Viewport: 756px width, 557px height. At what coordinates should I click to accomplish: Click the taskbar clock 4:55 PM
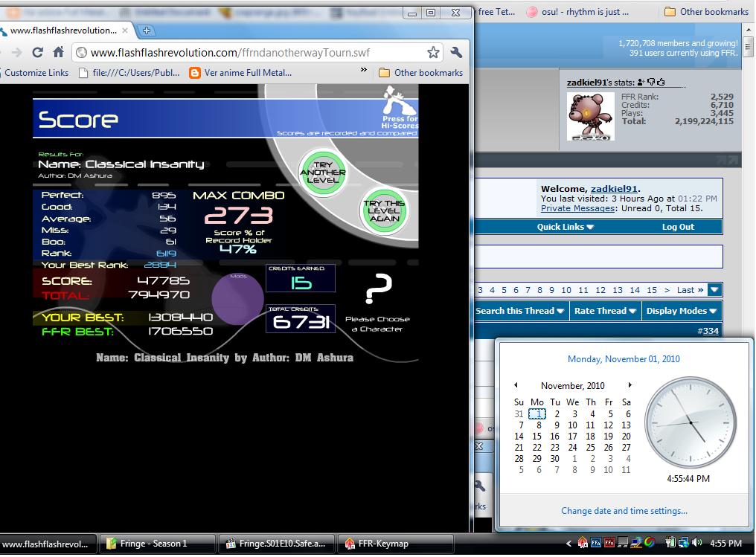(725, 544)
